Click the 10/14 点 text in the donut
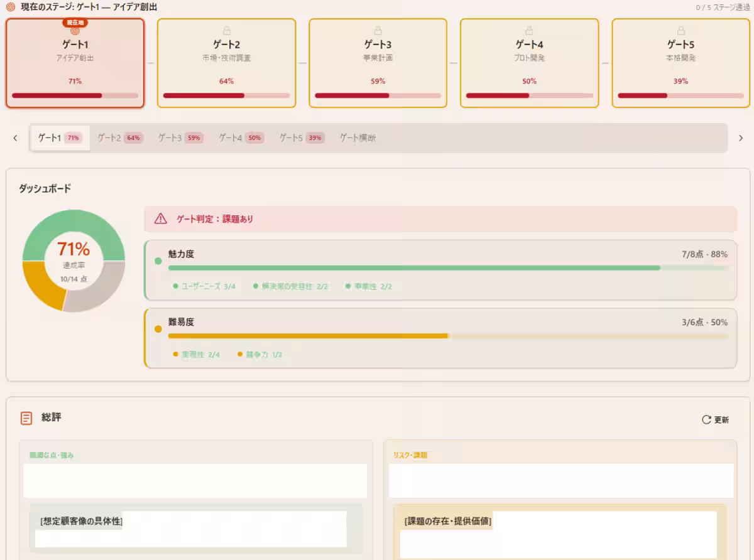The width and height of the screenshot is (754, 560). click(x=74, y=279)
